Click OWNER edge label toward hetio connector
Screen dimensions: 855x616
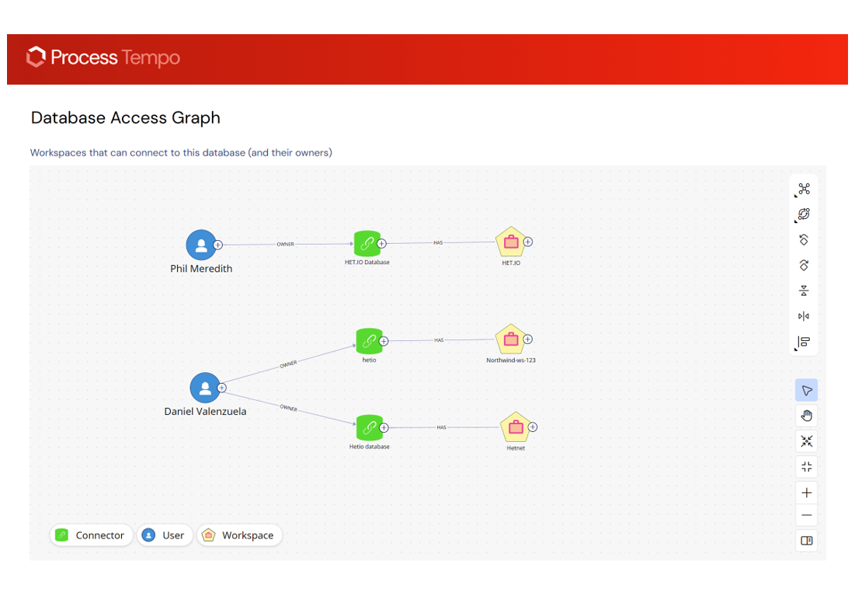click(x=288, y=364)
